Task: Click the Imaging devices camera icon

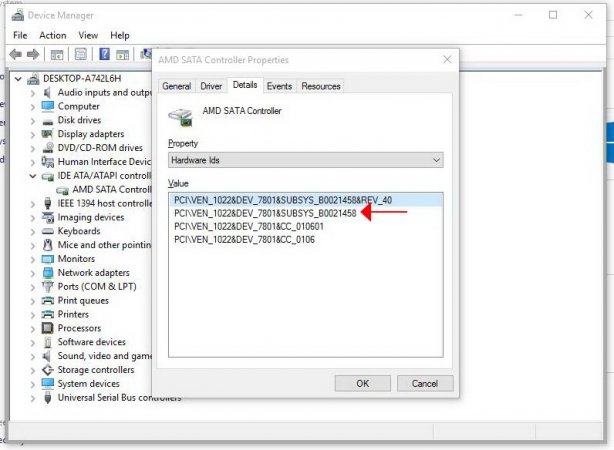Action: [48, 217]
